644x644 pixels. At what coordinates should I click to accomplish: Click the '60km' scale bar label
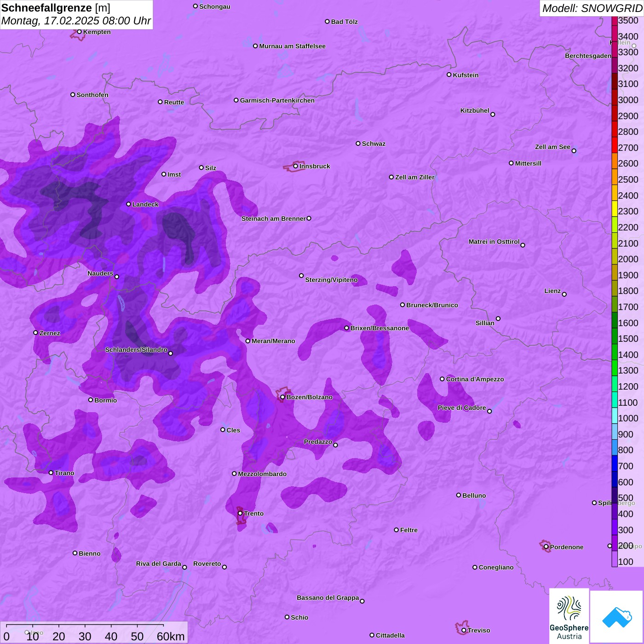point(171,636)
